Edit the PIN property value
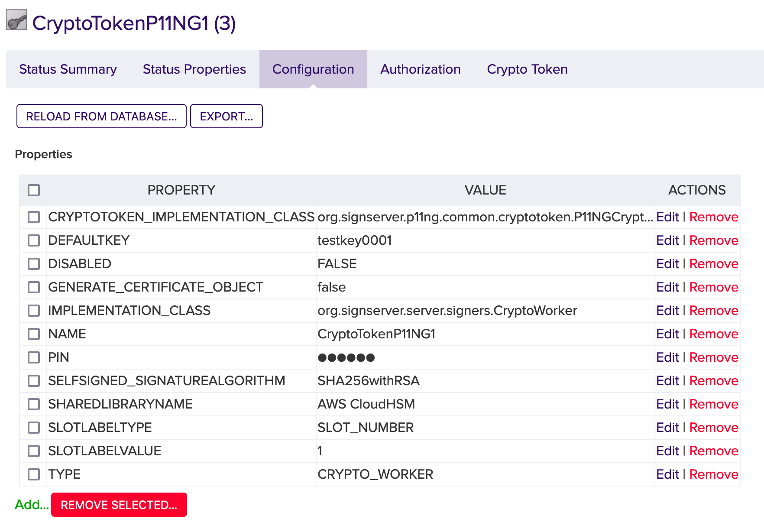Image resolution: width=764 pixels, height=532 pixels. (x=667, y=357)
